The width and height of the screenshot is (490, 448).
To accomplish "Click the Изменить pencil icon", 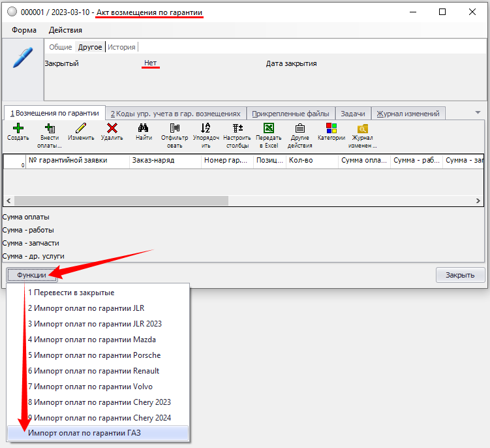I will (81, 129).
